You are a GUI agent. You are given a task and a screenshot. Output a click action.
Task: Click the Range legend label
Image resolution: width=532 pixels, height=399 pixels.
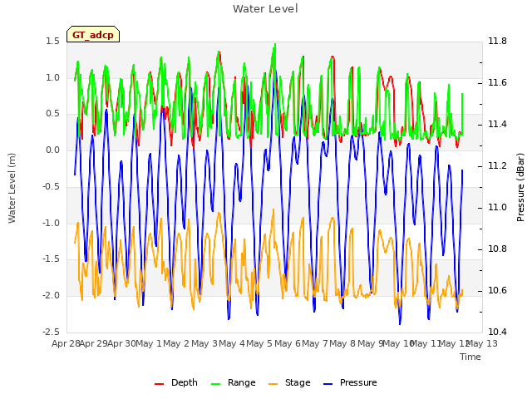pyautogui.click(x=242, y=382)
